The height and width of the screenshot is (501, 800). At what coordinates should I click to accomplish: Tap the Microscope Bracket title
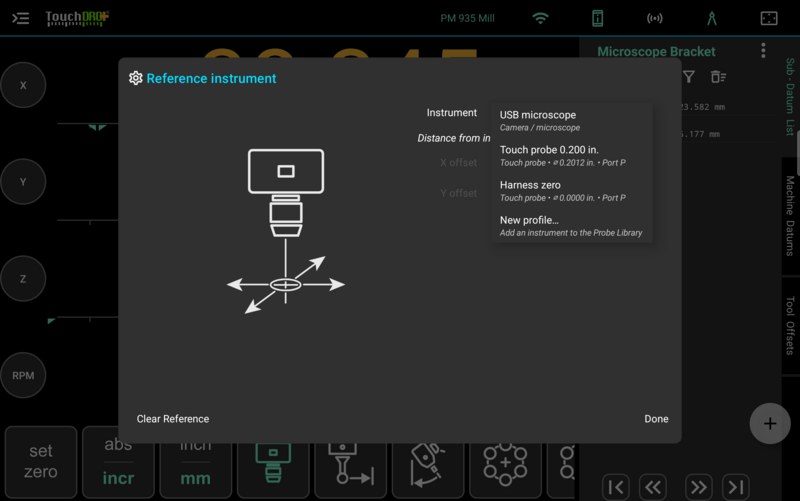[x=656, y=52]
